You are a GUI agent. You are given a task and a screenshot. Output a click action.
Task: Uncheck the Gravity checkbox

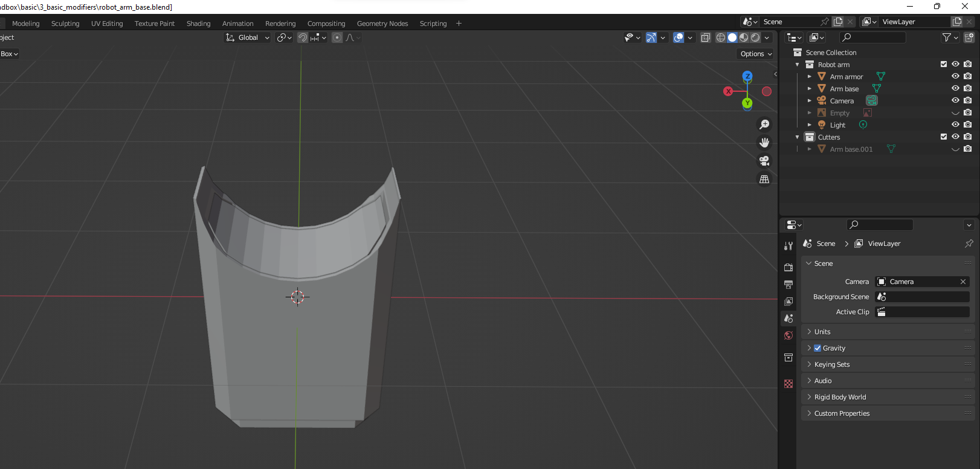[x=817, y=348]
